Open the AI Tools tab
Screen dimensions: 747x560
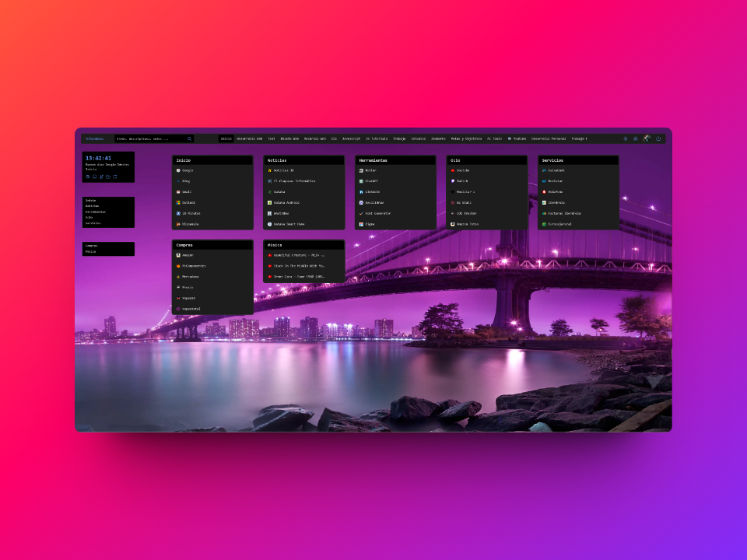pyautogui.click(x=494, y=138)
